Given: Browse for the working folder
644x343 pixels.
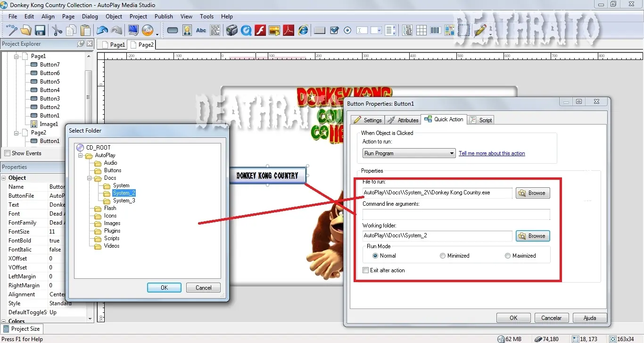Looking at the screenshot, I should coord(533,235).
